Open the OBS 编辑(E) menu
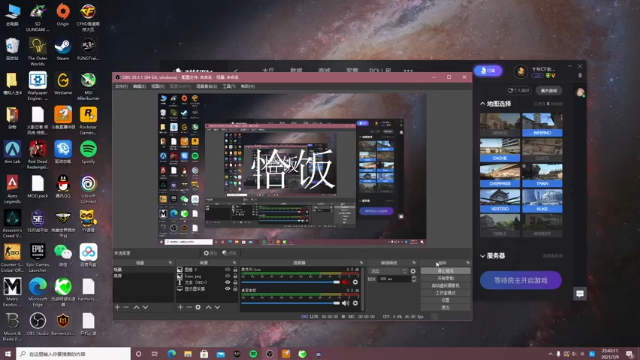The image size is (640, 360). point(139,87)
